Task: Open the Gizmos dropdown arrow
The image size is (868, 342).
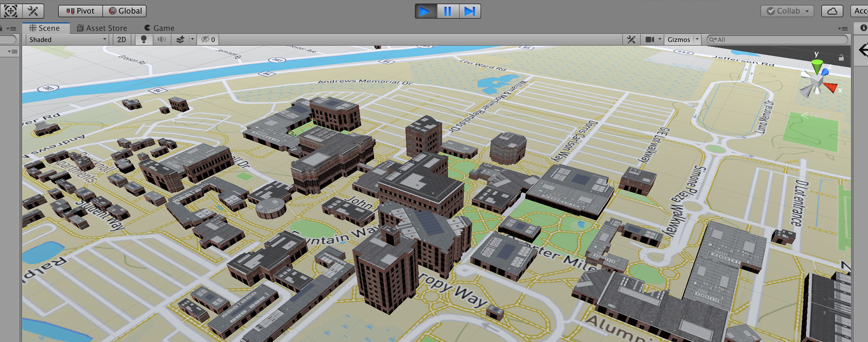Action: [697, 39]
